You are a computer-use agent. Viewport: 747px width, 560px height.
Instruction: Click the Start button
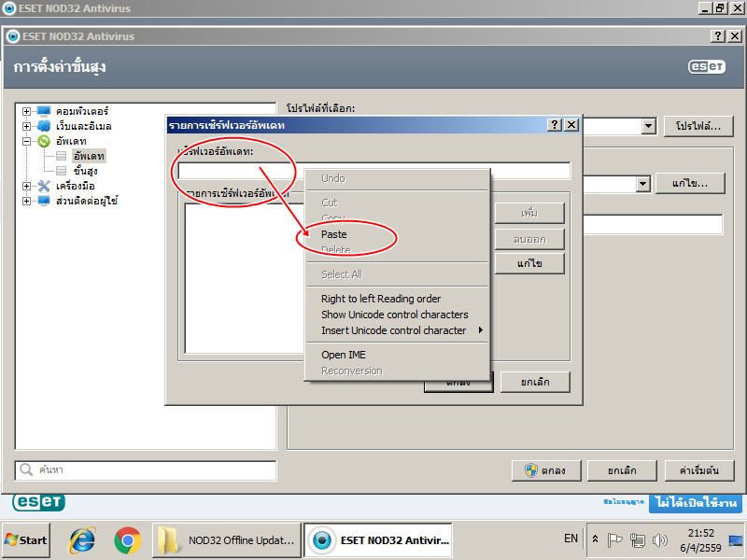pos(26,540)
